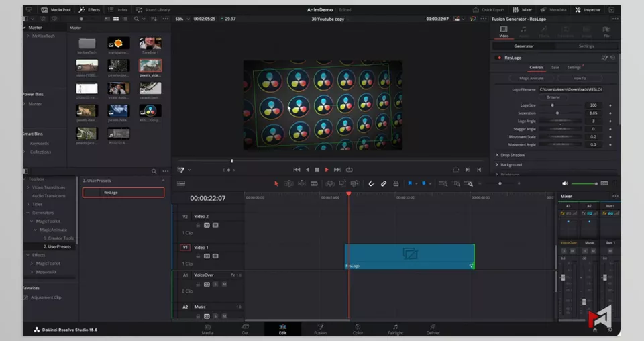The width and height of the screenshot is (644, 341).
Task: Select Generator tab in Inspector
Action: [524, 46]
